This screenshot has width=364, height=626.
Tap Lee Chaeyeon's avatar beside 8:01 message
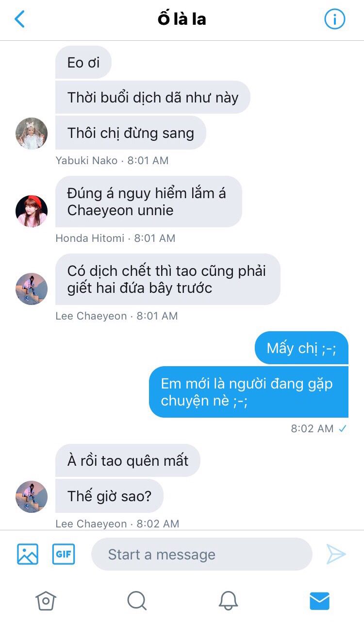click(32, 288)
